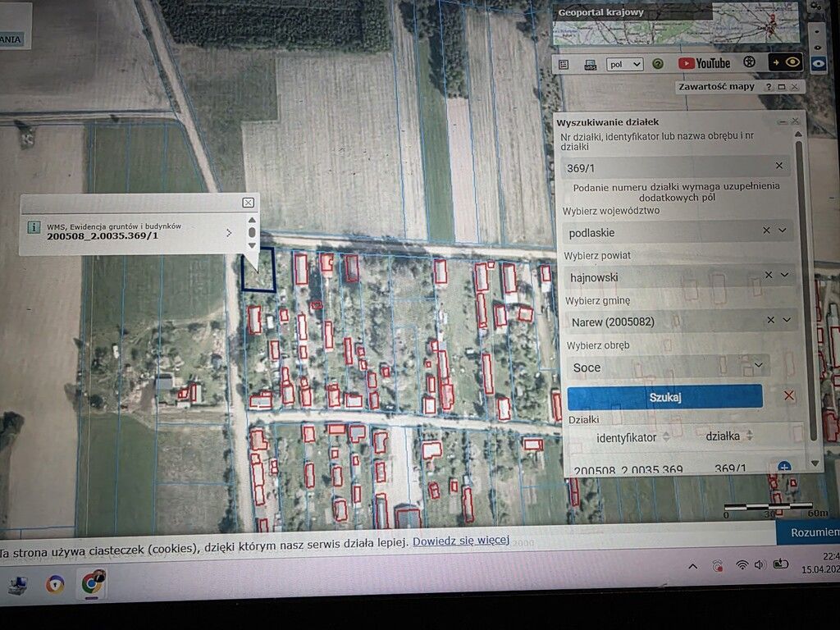Select result row 200508_2.0035.369
840x630 pixels.
628,470
